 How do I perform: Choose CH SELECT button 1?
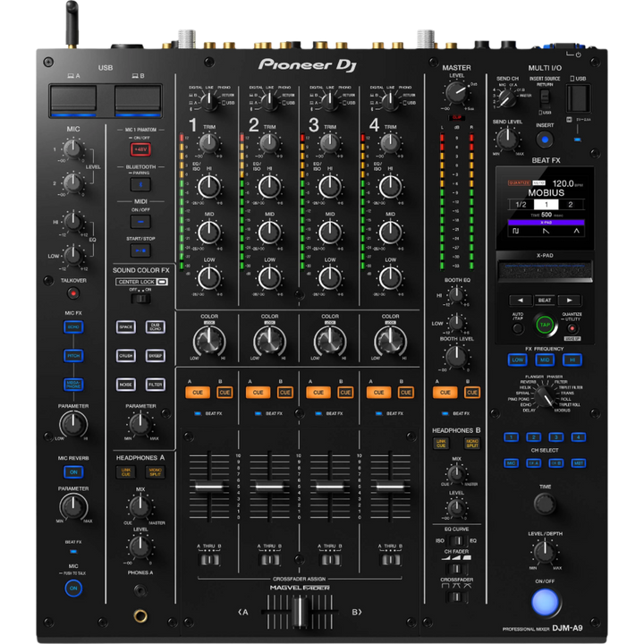pyautogui.click(x=511, y=437)
